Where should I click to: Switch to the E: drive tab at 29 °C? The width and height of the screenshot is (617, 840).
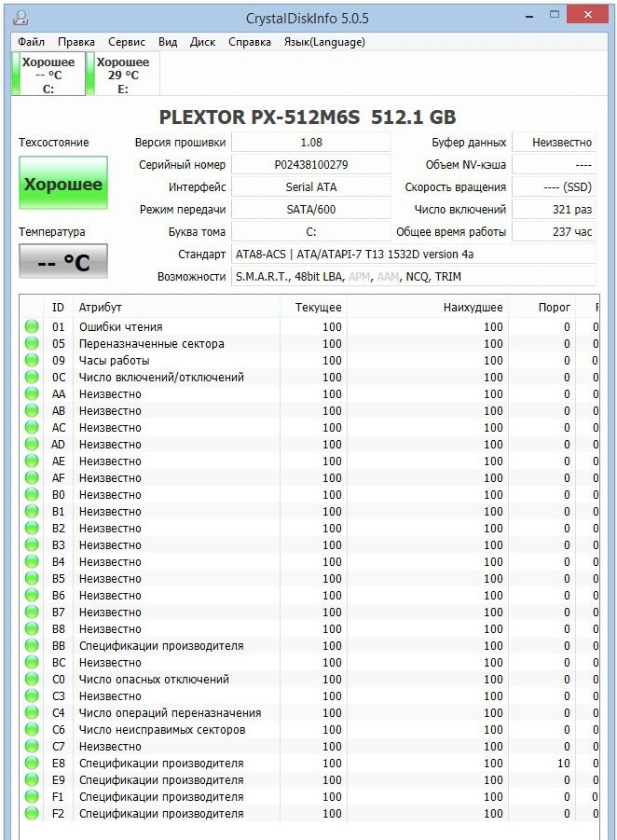coord(123,75)
